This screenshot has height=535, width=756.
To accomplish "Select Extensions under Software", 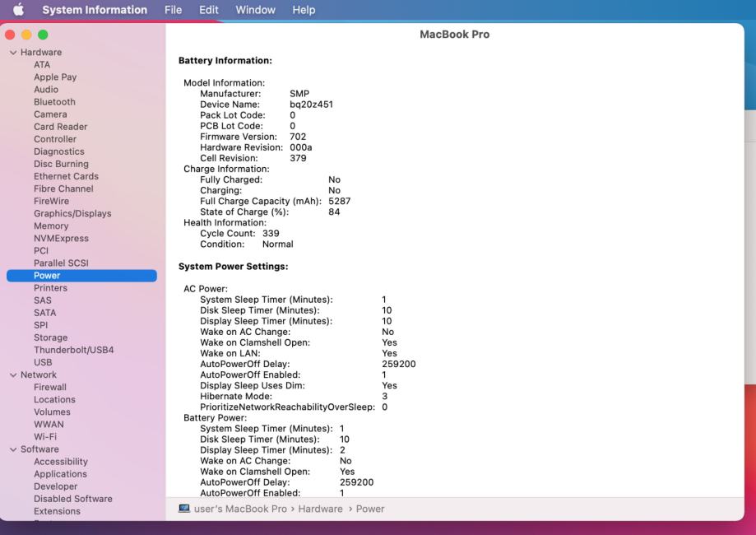I will point(57,511).
